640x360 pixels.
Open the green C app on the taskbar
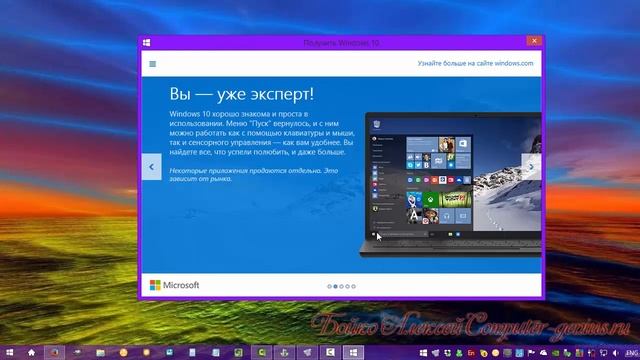point(262,353)
